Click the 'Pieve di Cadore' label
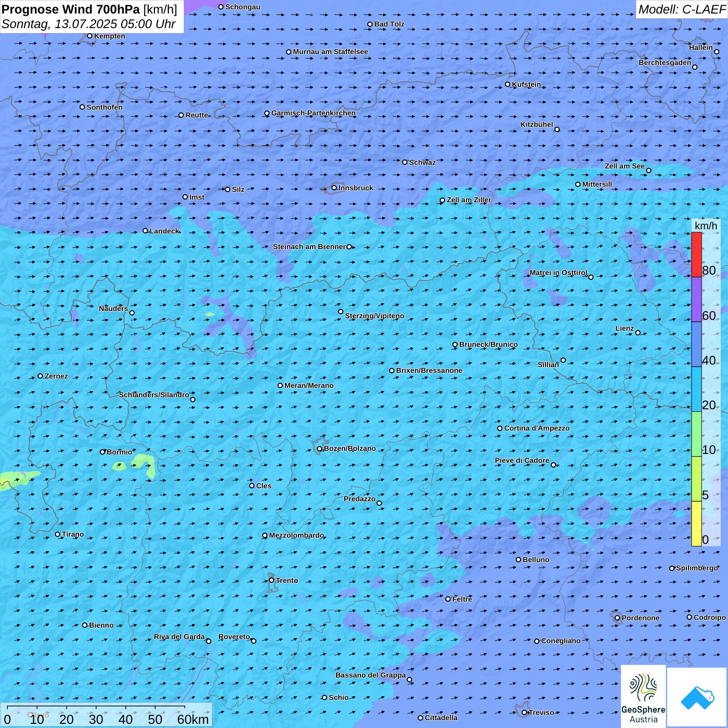This screenshot has width=728, height=728. pos(522,460)
